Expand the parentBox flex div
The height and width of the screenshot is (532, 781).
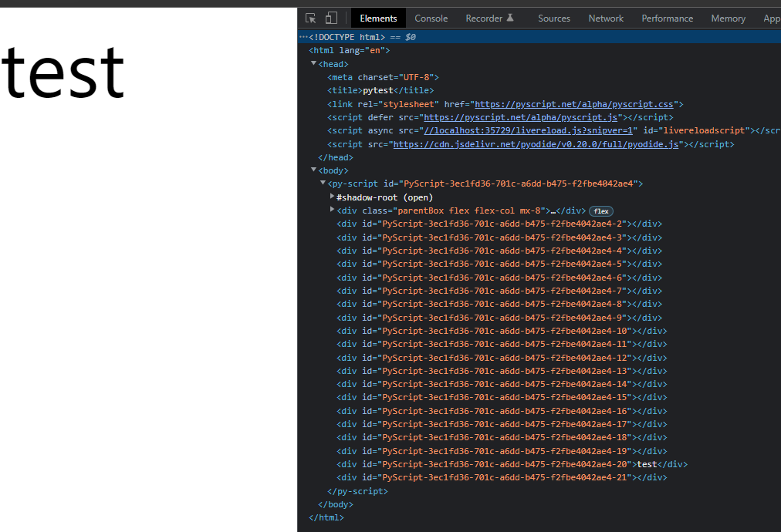332,210
